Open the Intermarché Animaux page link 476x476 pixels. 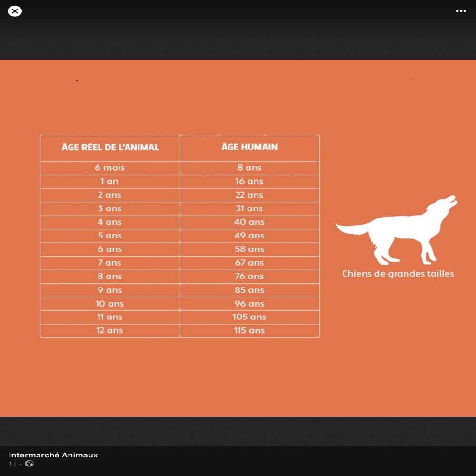53,455
